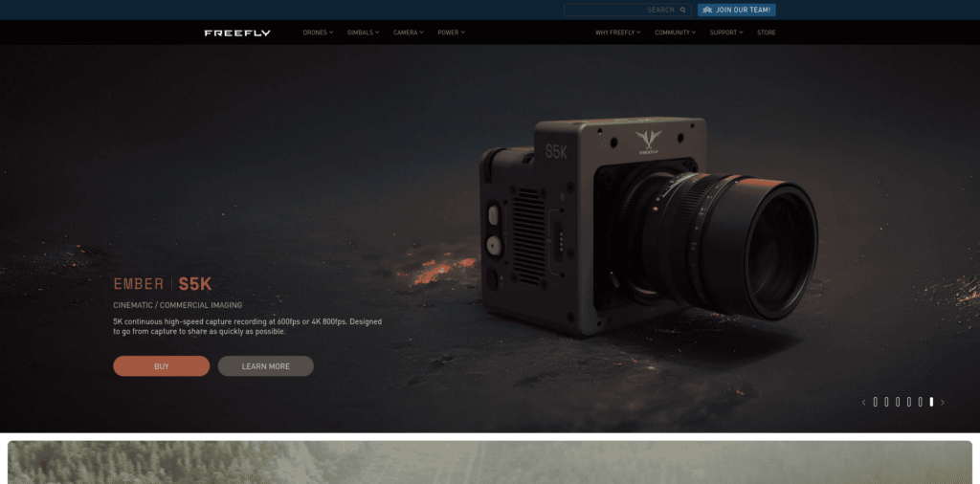This screenshot has height=484, width=980.
Task: Open the Camera dropdown menu
Action: (408, 33)
